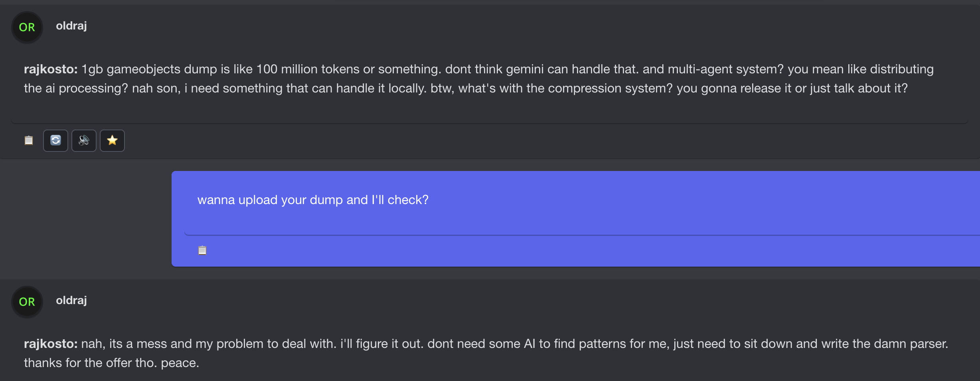Click the bottom green OR avatar
Screen dimensions: 980x381
[x=27, y=302]
